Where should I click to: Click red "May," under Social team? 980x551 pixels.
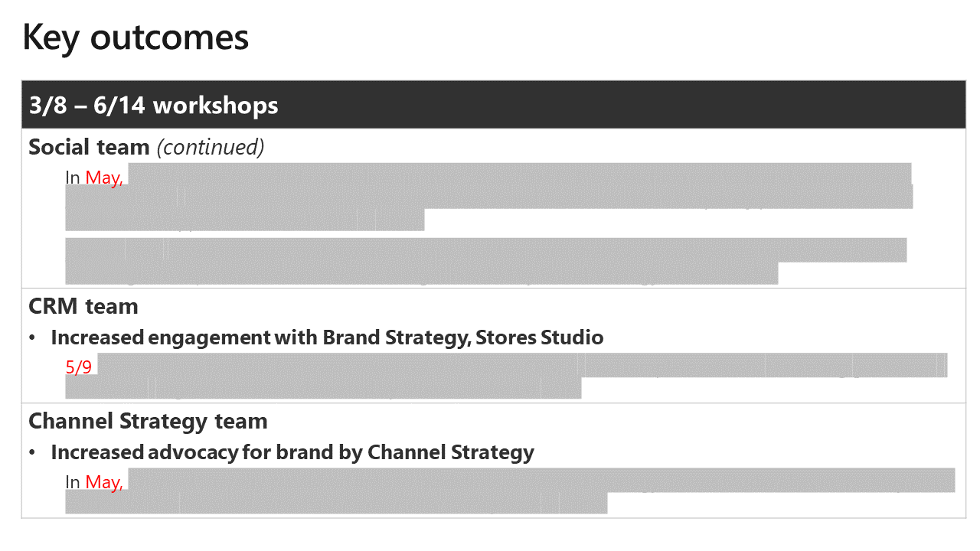(104, 178)
